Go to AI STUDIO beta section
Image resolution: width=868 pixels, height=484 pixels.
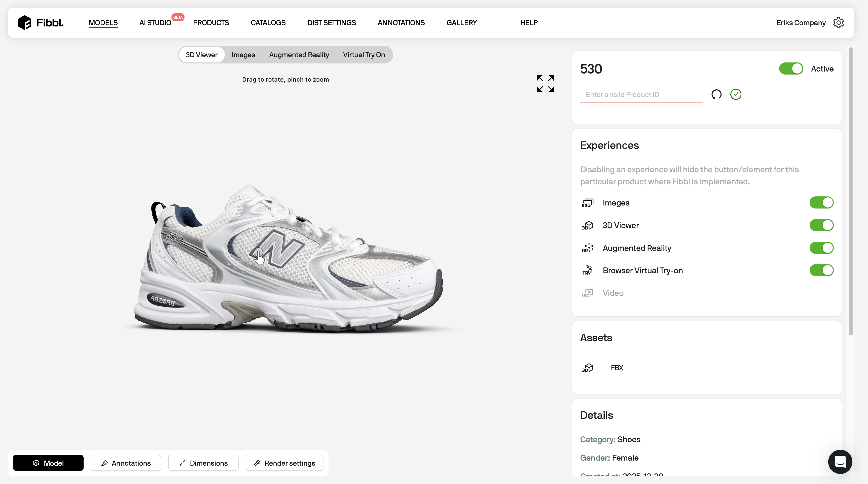[155, 23]
